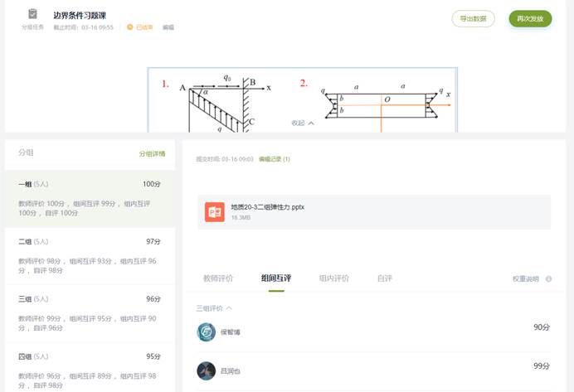Click the group task clipboard icon

(32, 14)
